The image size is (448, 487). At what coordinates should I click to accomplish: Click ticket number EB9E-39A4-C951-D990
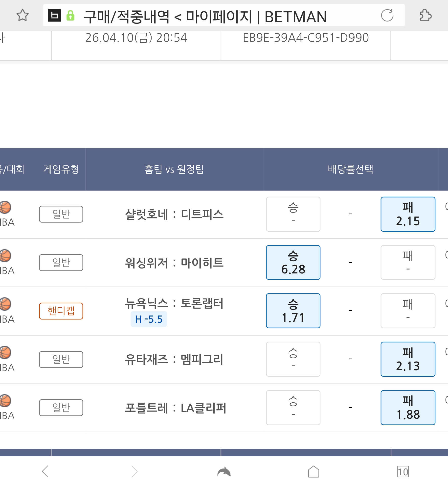[x=306, y=38]
